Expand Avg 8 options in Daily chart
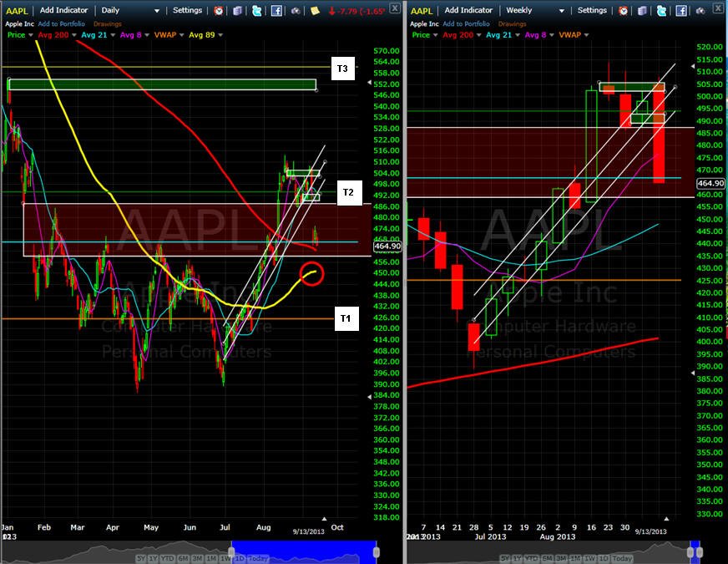Image resolution: width=728 pixels, height=564 pixels. click(x=147, y=35)
